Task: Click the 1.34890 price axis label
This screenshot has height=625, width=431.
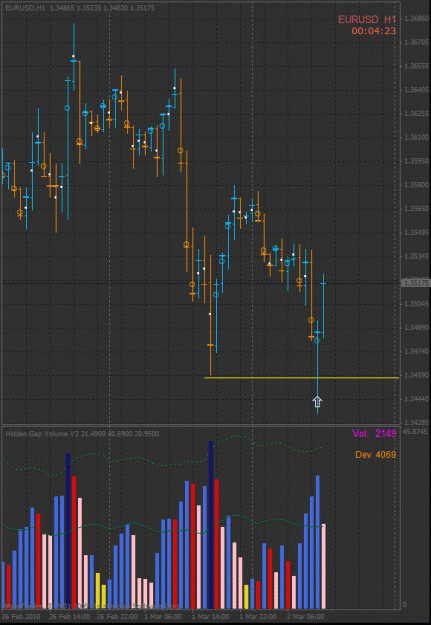Action: [x=416, y=328]
